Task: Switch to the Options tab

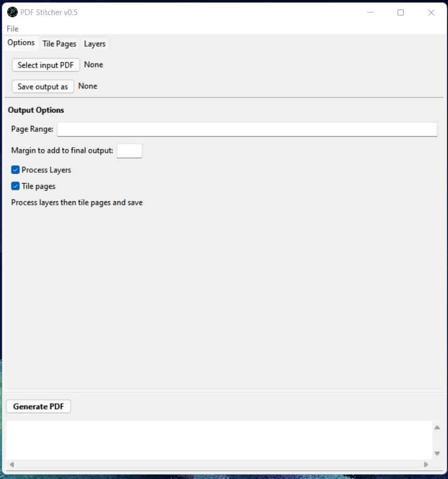Action: pyautogui.click(x=21, y=43)
